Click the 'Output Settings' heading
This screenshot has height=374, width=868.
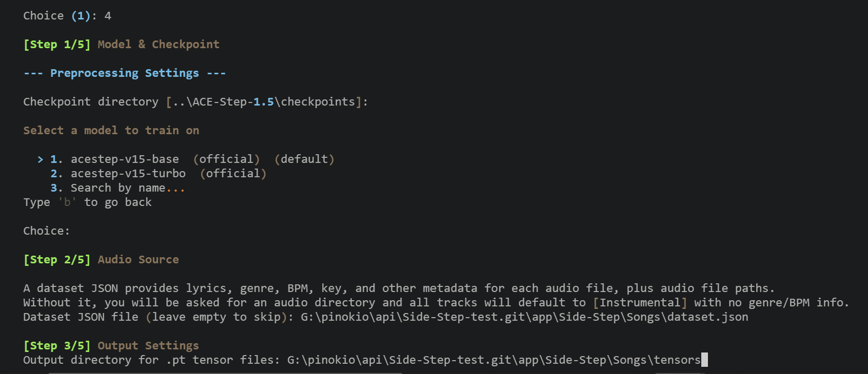tap(148, 346)
